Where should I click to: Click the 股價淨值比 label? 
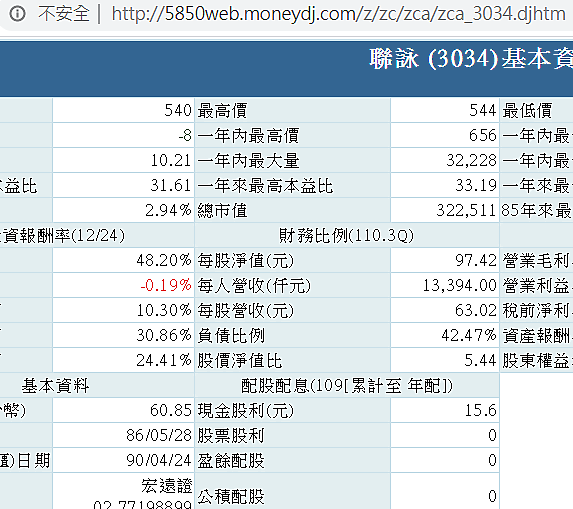point(240,361)
